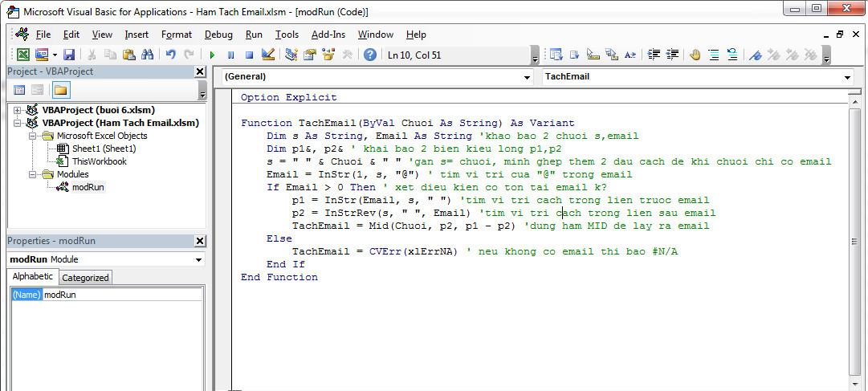
Task: Click the Reset (stop) square icon
Action: tap(249, 55)
